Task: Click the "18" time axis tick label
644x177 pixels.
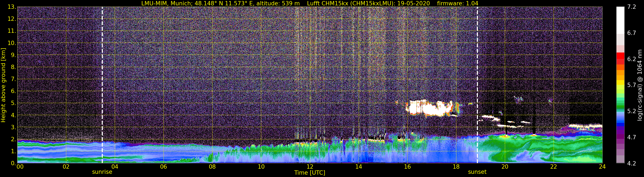Action: pyautogui.click(x=456, y=167)
